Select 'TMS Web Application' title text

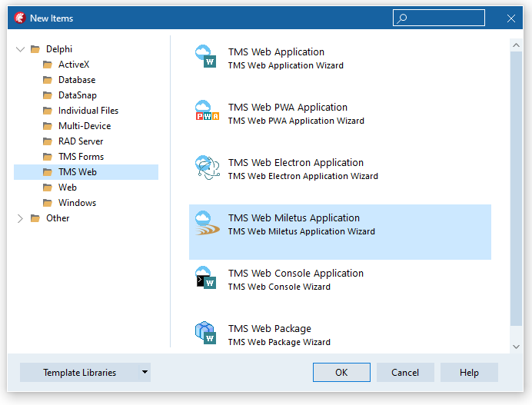pos(276,52)
